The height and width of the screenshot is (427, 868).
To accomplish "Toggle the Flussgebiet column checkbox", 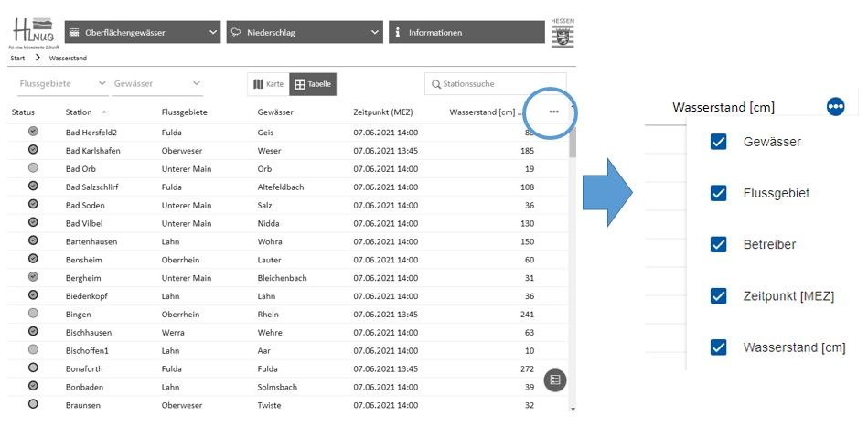I will (x=719, y=193).
